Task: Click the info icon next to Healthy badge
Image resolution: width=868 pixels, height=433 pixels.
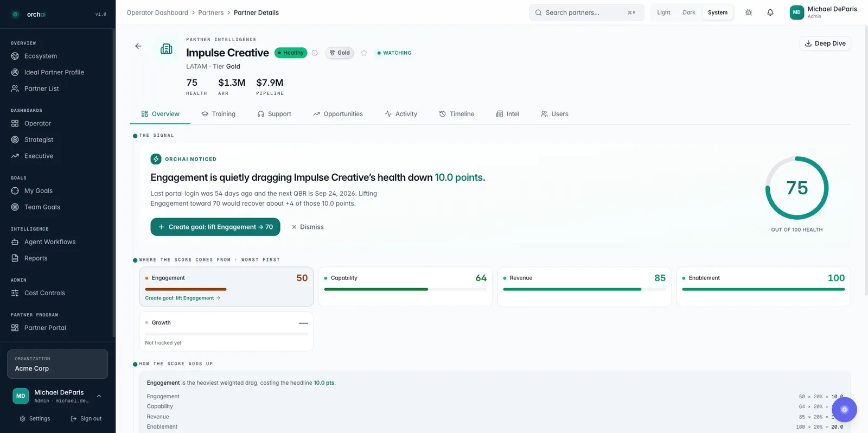Action: pos(315,53)
